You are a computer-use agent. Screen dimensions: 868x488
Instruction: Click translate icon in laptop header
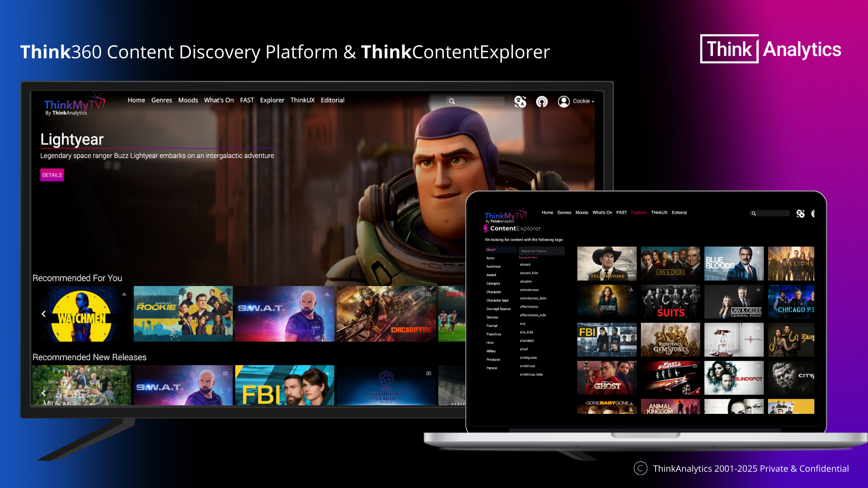800,213
